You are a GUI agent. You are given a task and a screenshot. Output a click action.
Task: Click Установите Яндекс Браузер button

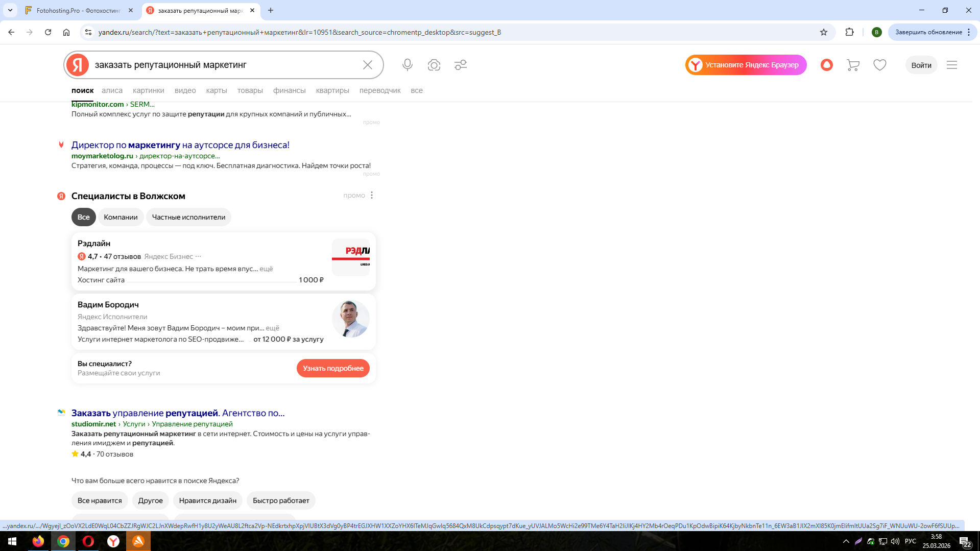click(x=746, y=65)
